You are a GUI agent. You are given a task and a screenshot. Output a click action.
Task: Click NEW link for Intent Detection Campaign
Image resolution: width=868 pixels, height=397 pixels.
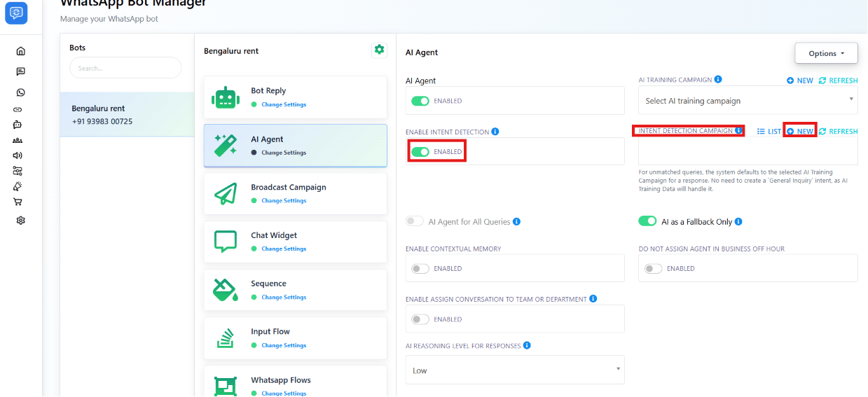pos(800,132)
